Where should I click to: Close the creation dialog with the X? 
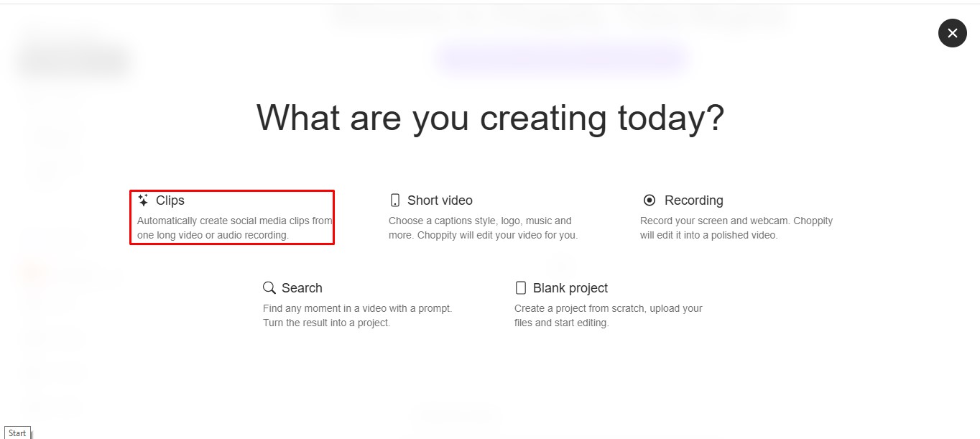pyautogui.click(x=952, y=33)
